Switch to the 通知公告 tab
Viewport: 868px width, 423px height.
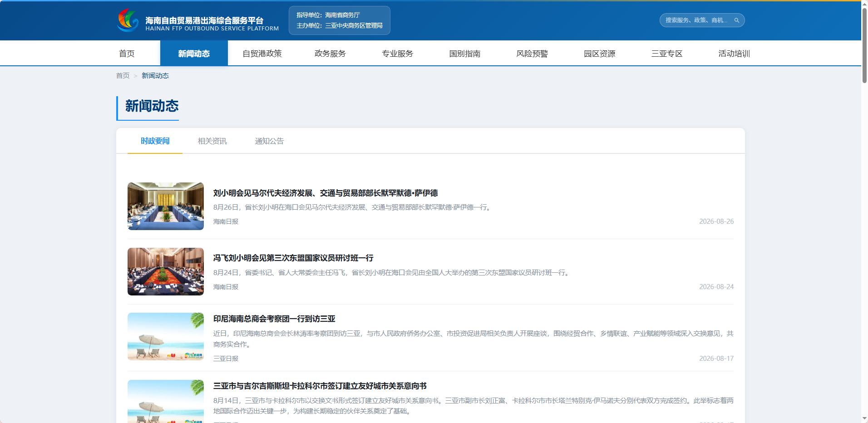click(x=269, y=141)
